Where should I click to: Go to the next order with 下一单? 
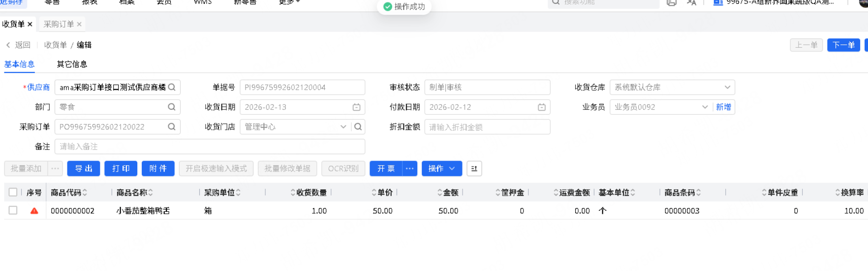(x=844, y=45)
